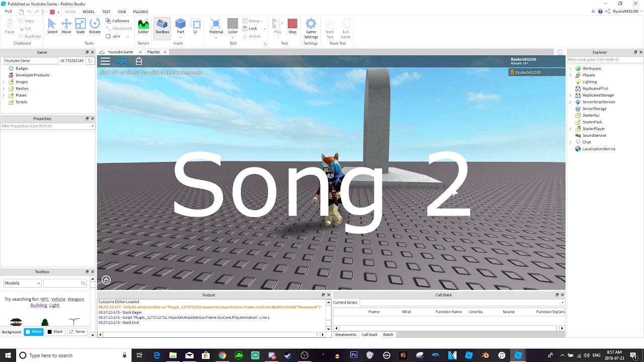Search the toolbox with magnifier icon
The width and height of the screenshot is (644, 362).
click(x=84, y=283)
